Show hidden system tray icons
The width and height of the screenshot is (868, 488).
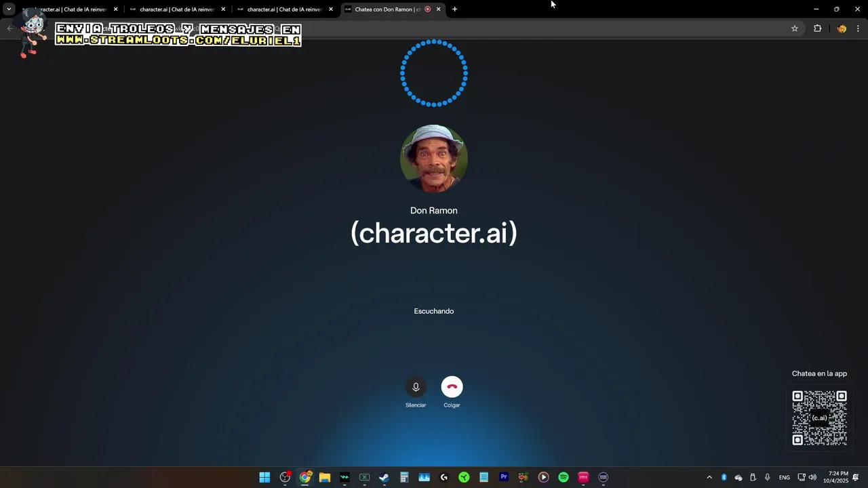[709, 477]
